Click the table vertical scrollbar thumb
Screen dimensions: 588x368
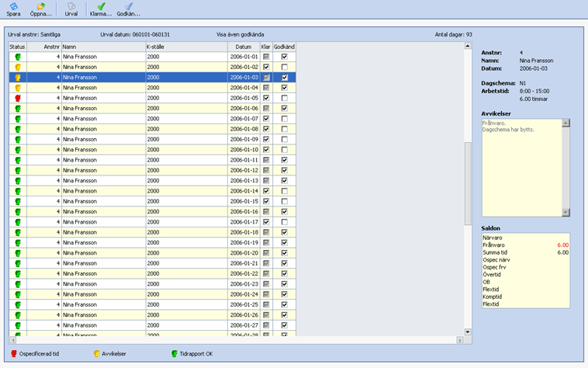click(x=468, y=183)
